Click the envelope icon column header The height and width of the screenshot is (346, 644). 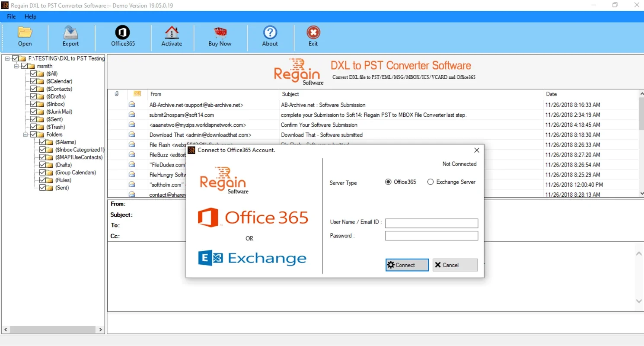(137, 94)
